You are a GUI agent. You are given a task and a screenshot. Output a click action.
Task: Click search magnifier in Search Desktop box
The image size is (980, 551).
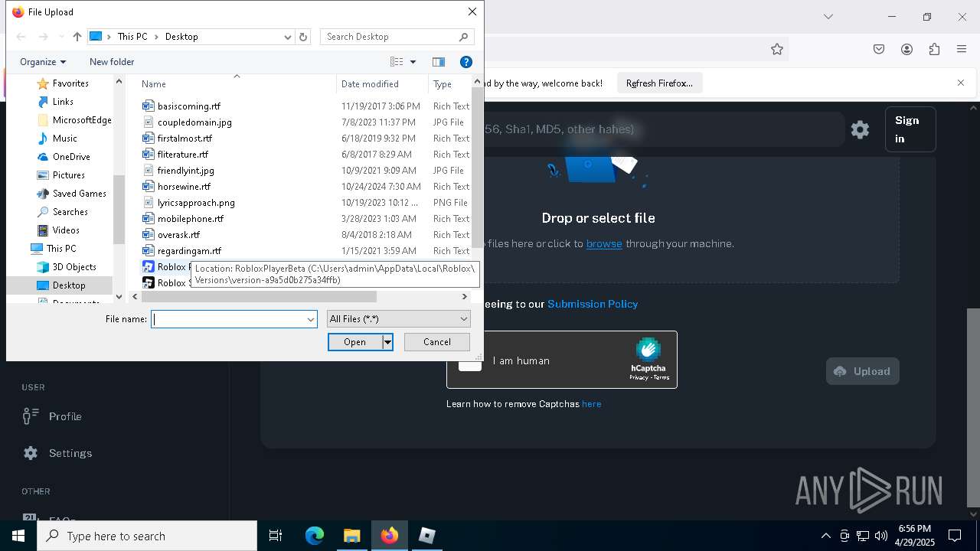click(x=463, y=37)
